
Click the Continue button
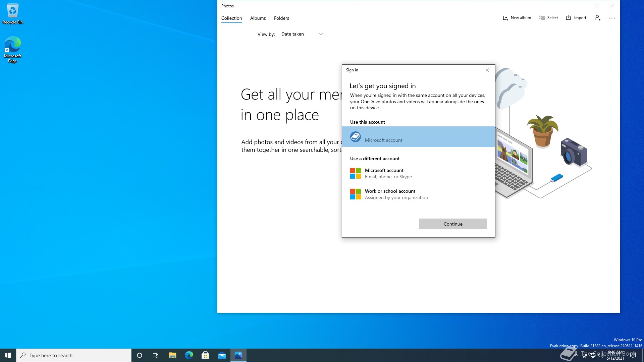point(453,224)
